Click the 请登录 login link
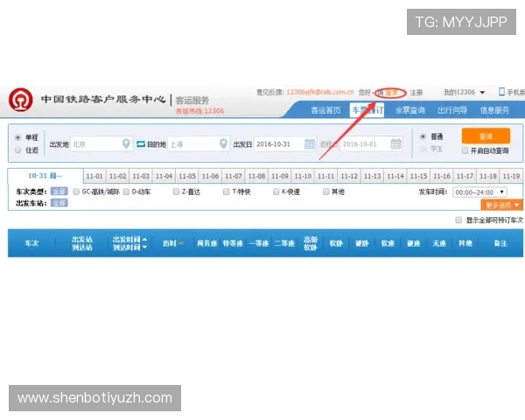The image size is (525, 420). coord(389,93)
